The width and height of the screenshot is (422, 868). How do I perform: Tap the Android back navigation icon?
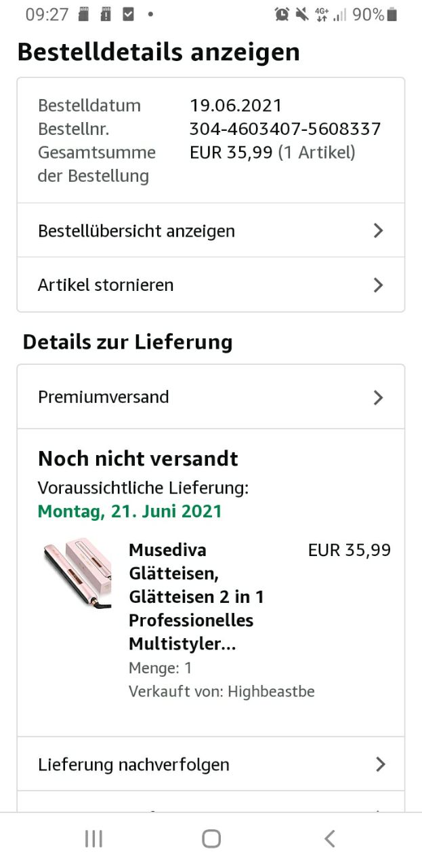pyautogui.click(x=330, y=839)
